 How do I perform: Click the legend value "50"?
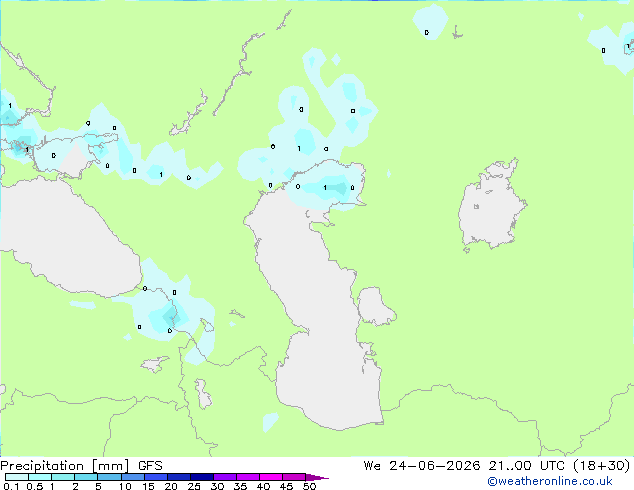310,486
